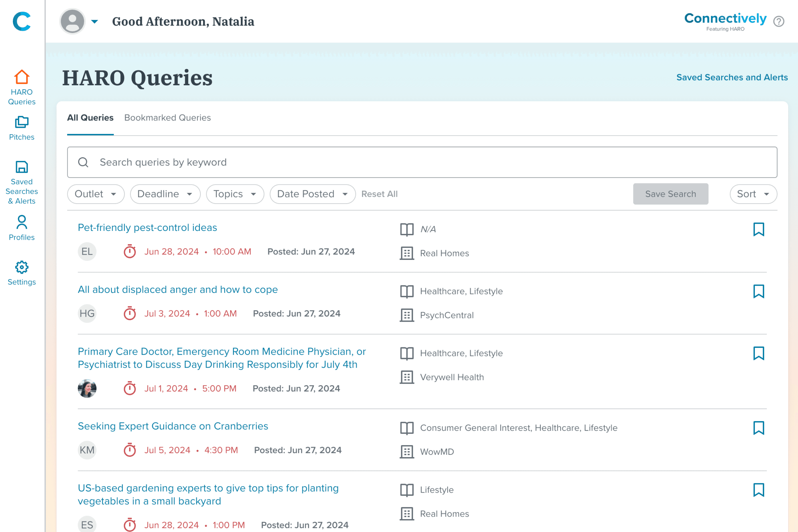Select the All Queries tab
Viewport: 798px width, 532px height.
click(x=90, y=118)
